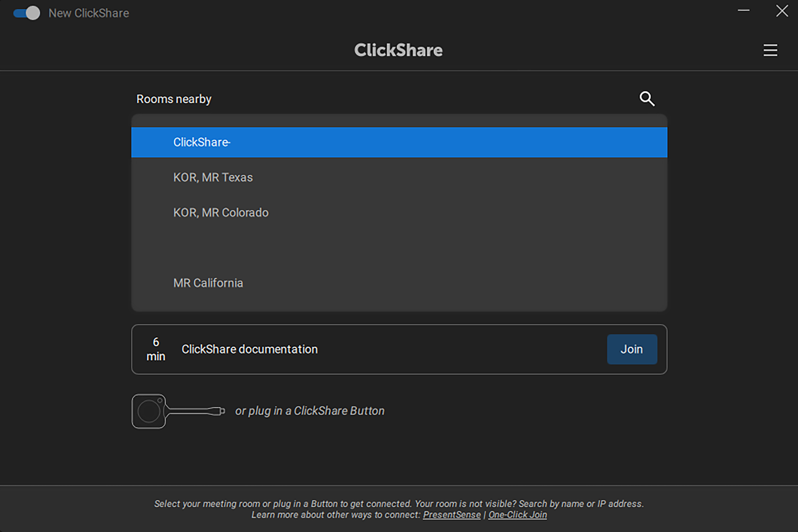
Task: Open the PresentSense link
Action: (451, 514)
